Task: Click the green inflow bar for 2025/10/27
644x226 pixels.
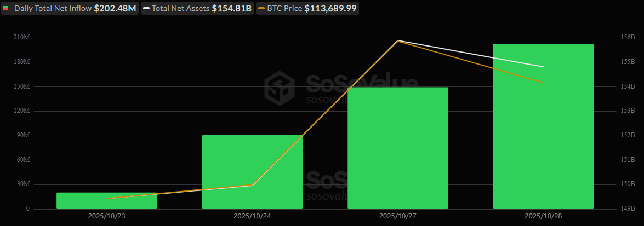Action: tap(398, 148)
